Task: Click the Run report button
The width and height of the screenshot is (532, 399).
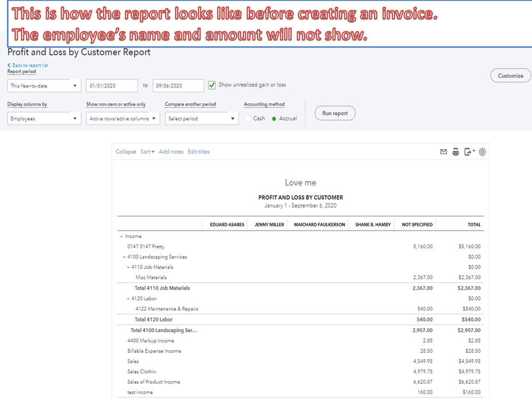Action: (x=335, y=113)
